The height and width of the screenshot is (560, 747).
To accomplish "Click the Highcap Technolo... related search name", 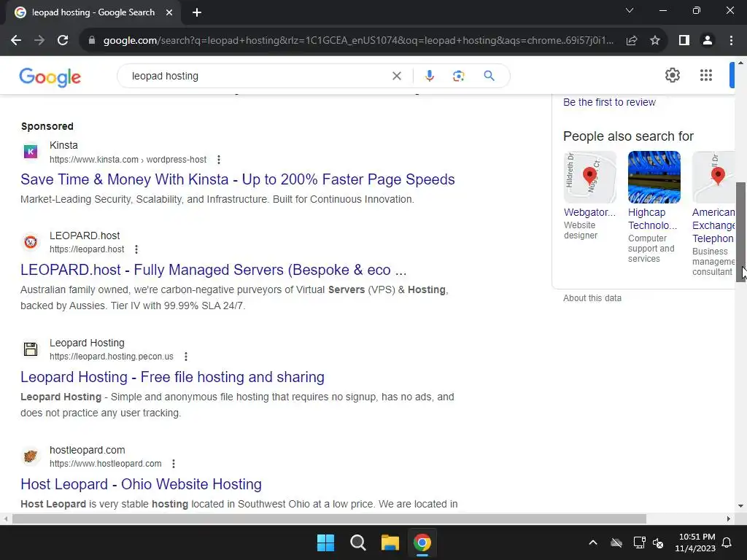I will pos(652,219).
